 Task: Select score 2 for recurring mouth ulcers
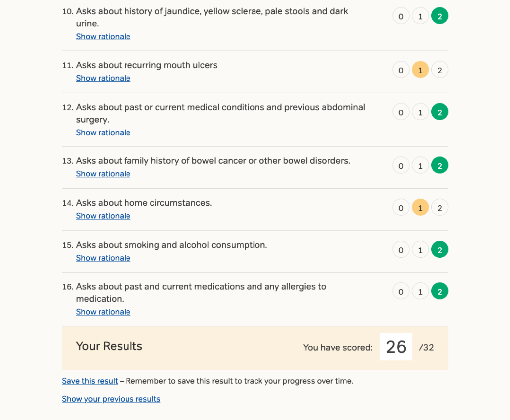click(439, 71)
